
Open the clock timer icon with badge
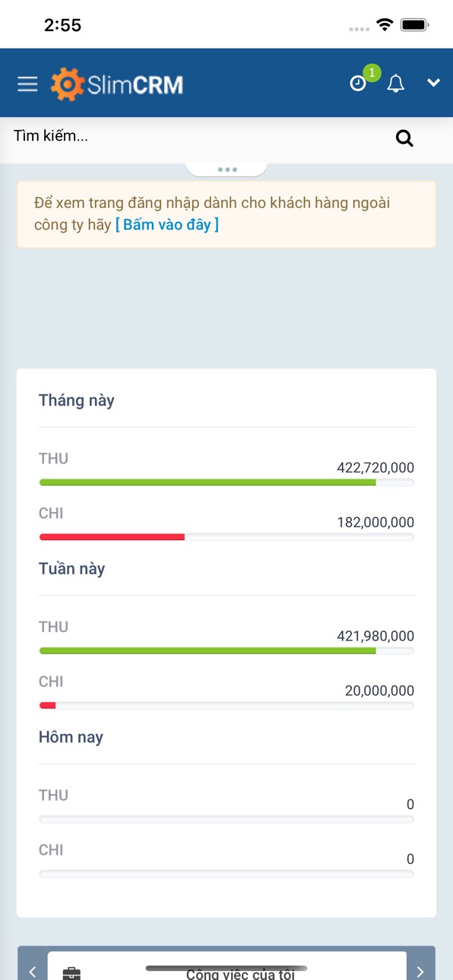(x=358, y=84)
